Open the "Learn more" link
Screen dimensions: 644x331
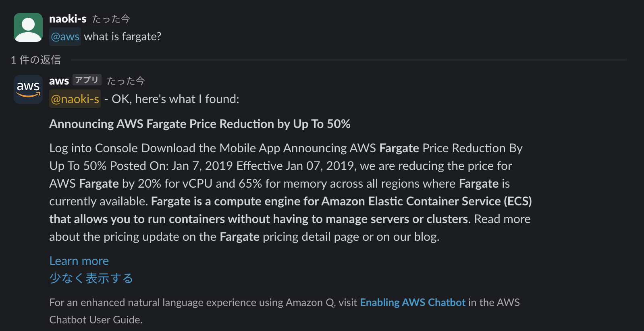click(79, 261)
